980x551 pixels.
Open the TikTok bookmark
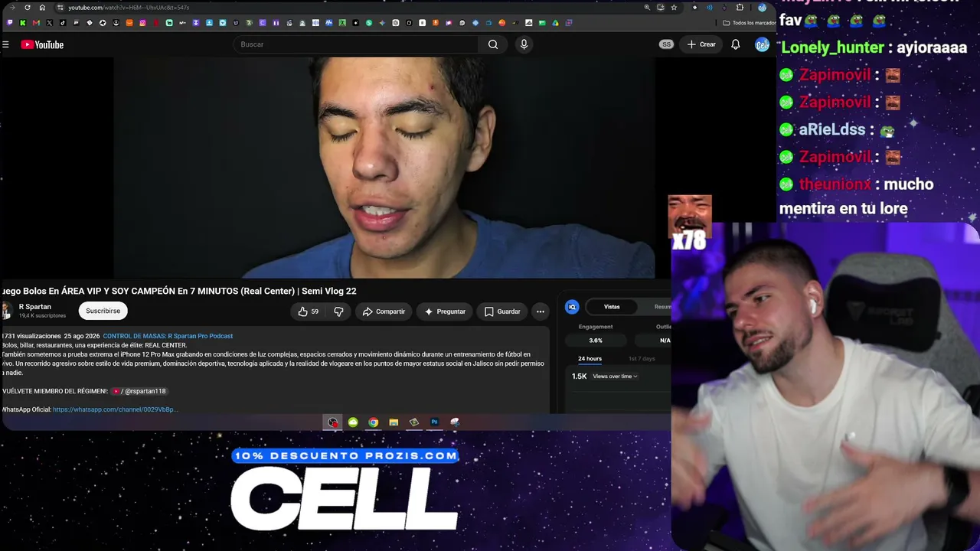coord(63,23)
